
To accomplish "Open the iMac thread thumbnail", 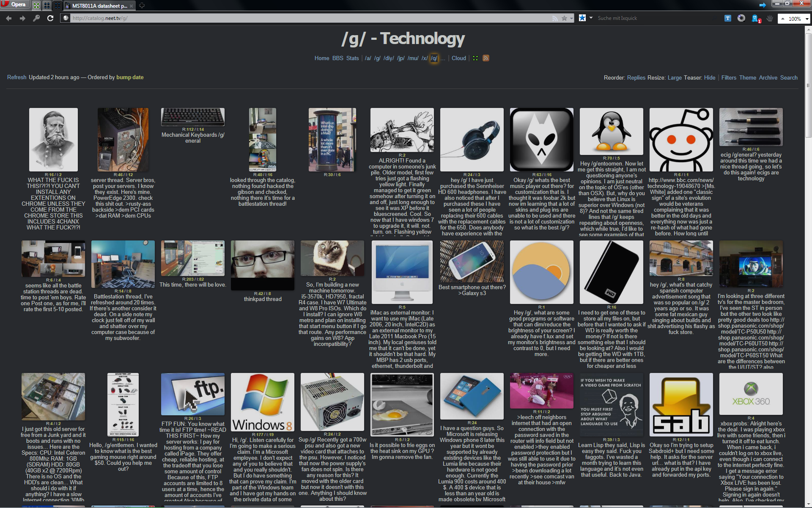I will pyautogui.click(x=402, y=272).
